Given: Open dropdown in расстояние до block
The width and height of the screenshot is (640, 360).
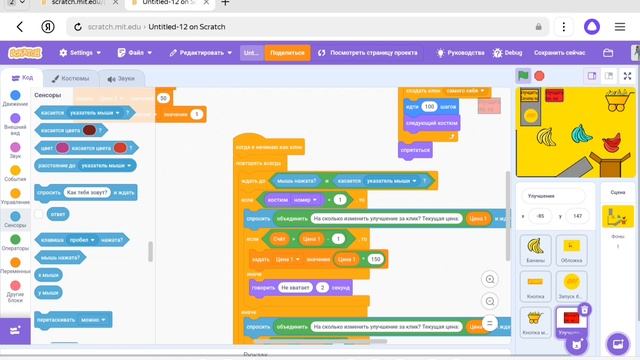Looking at the screenshot, I should [x=129, y=165].
